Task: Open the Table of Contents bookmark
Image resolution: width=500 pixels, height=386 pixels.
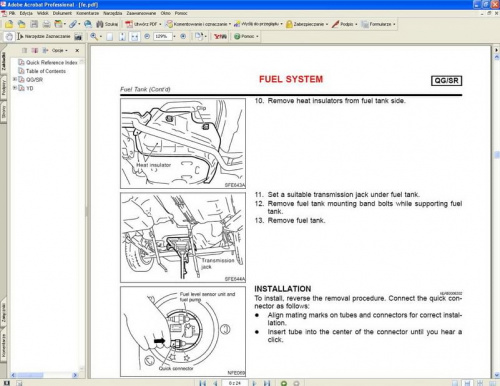Action: 46,71
